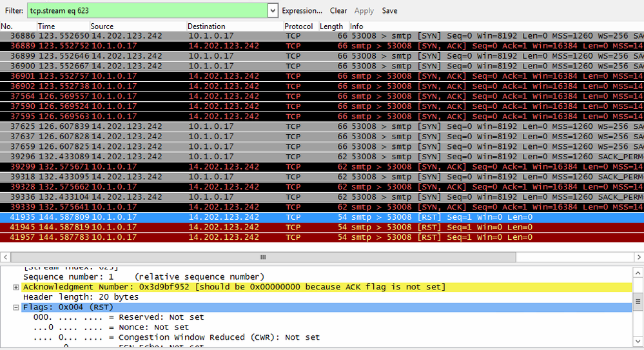The image size is (644, 350).
Task: Sort by the Length column header
Action: tap(331, 26)
